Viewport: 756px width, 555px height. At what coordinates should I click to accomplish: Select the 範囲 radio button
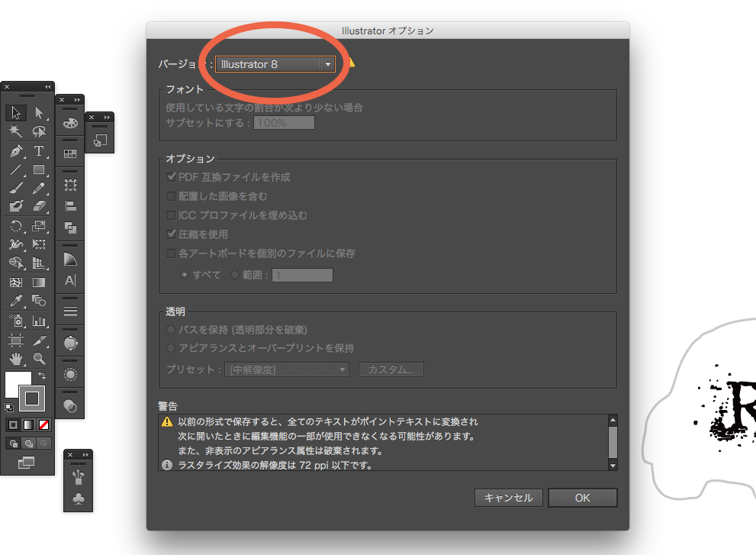click(235, 275)
